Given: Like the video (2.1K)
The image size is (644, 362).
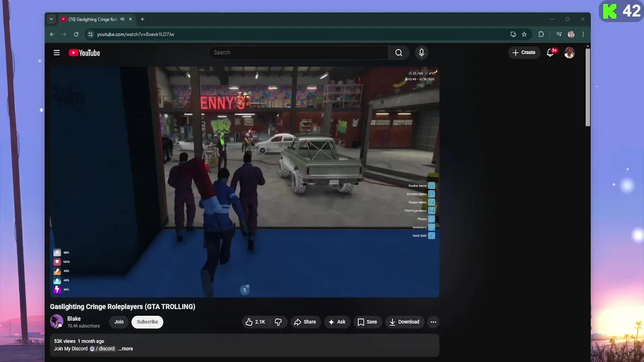Looking at the screenshot, I should pyautogui.click(x=256, y=322).
